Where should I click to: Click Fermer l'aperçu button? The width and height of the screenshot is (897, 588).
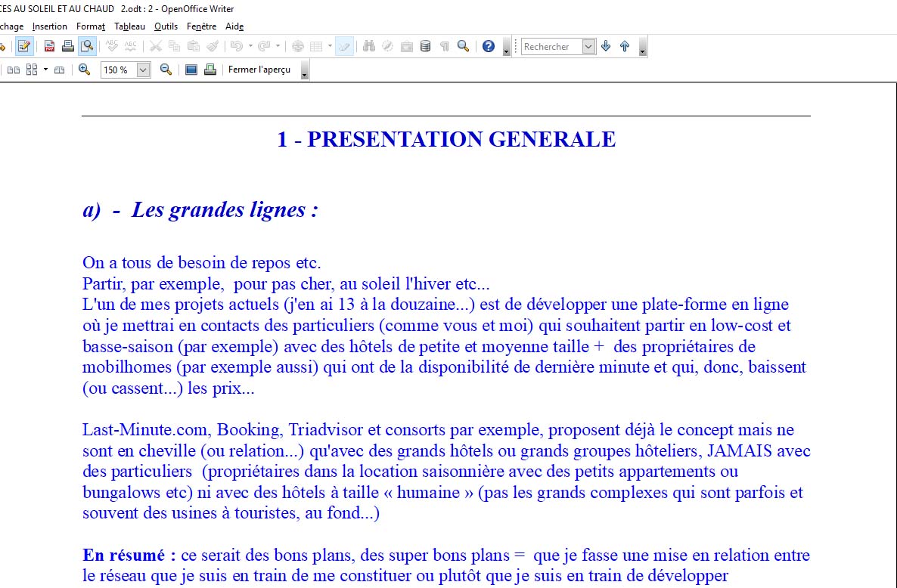coord(259,70)
